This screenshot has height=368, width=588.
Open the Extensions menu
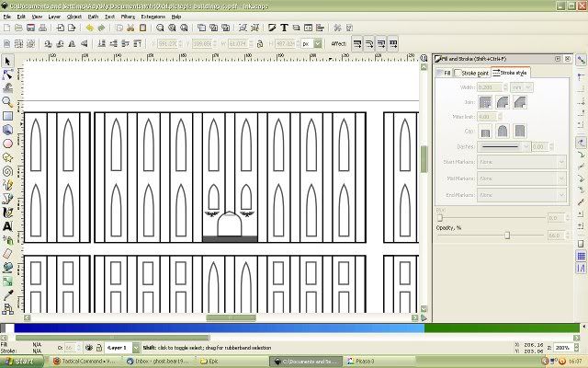click(153, 17)
